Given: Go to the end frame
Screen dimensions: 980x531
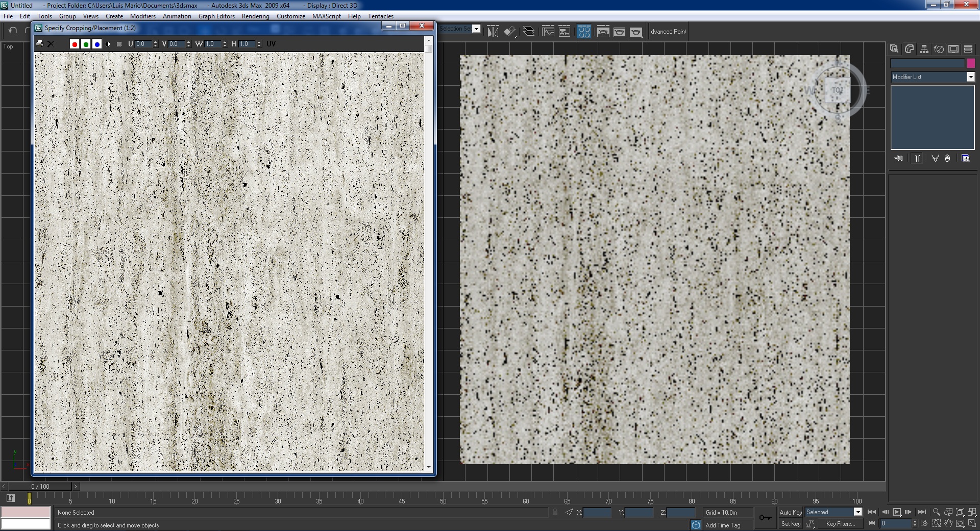Looking at the screenshot, I should coord(922,512).
